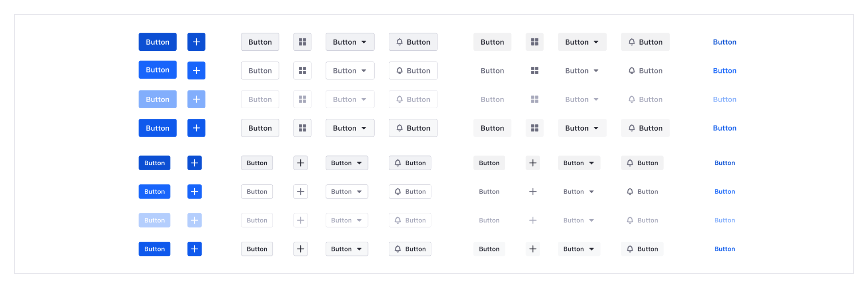Click the disabled grayed-out Button label
This screenshot has height=288, width=868.
click(492, 99)
